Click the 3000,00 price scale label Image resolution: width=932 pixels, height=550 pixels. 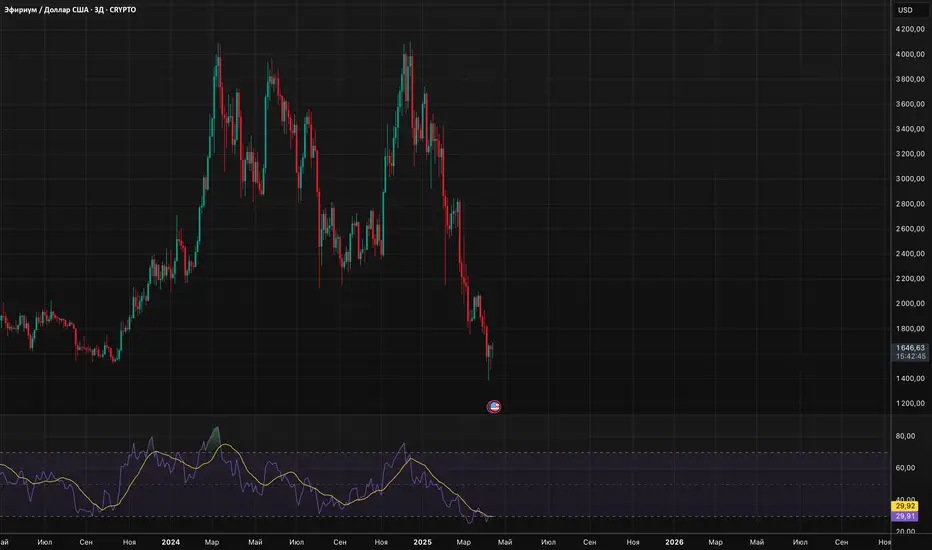coord(910,179)
